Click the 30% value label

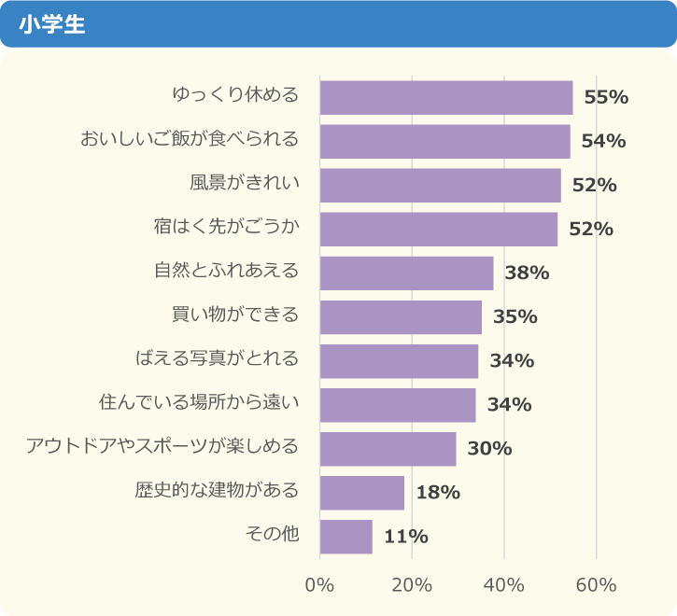489,448
